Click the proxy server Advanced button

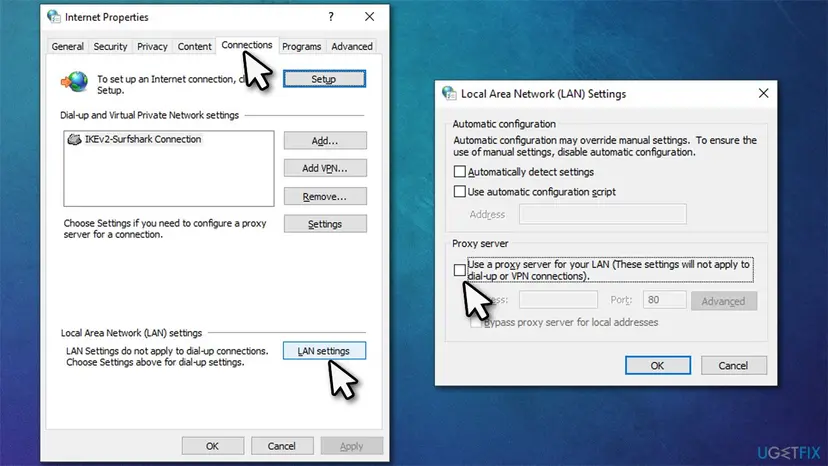click(x=723, y=301)
